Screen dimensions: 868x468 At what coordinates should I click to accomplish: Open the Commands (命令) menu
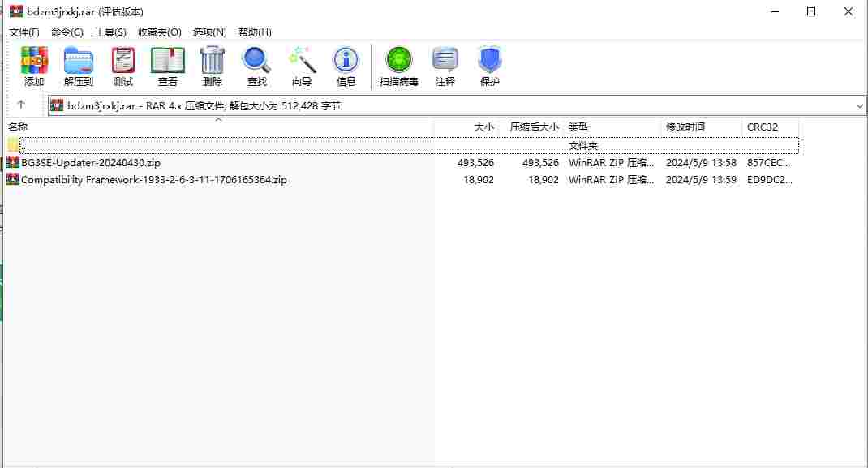(67, 32)
